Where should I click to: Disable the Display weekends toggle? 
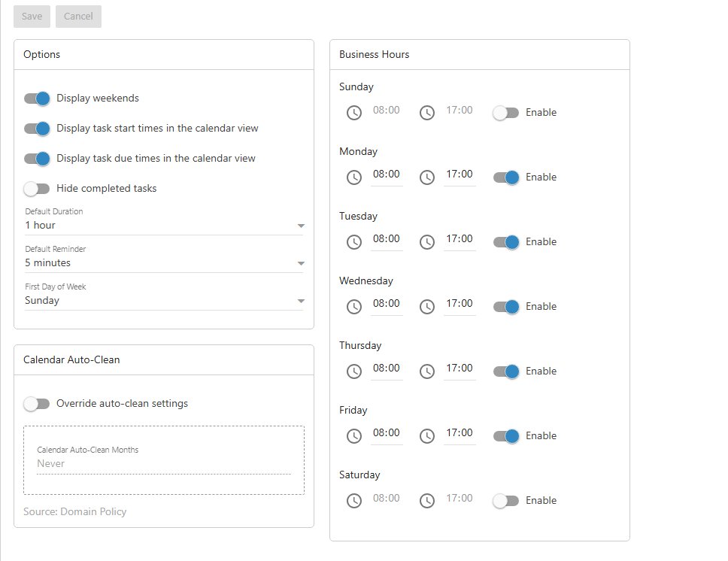(x=37, y=99)
